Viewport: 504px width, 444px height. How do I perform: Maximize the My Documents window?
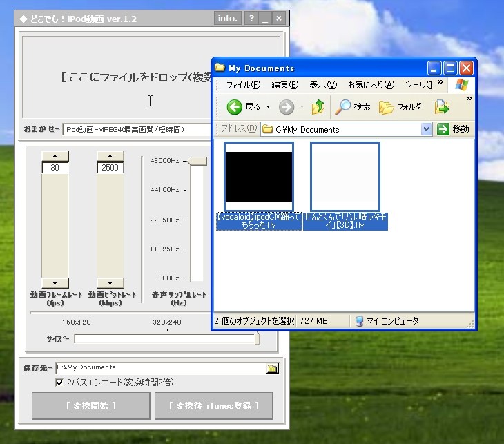coord(450,68)
